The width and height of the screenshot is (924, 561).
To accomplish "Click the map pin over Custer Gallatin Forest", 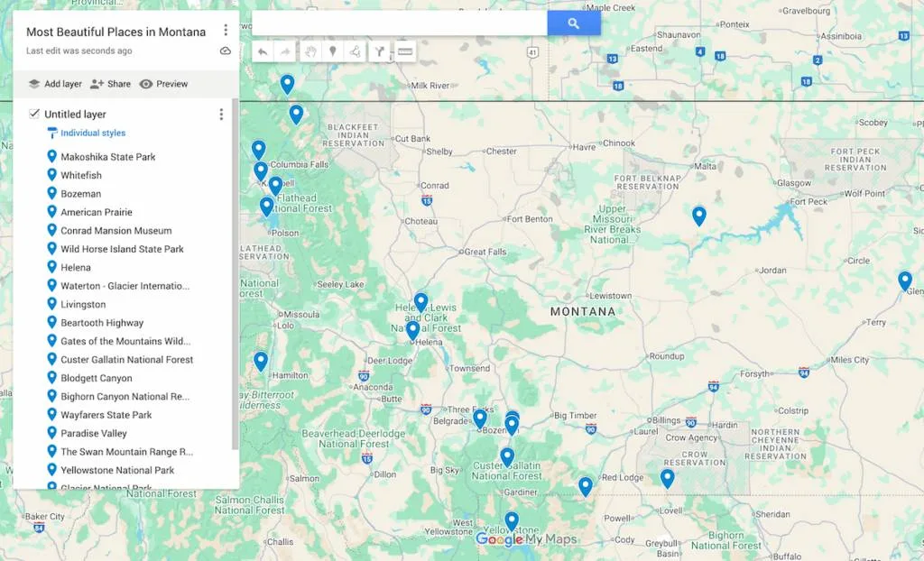I will tap(507, 458).
